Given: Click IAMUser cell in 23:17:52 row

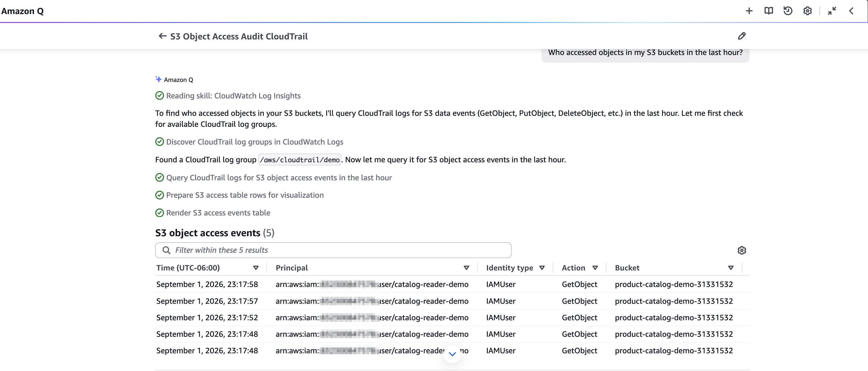Looking at the screenshot, I should point(501,318).
